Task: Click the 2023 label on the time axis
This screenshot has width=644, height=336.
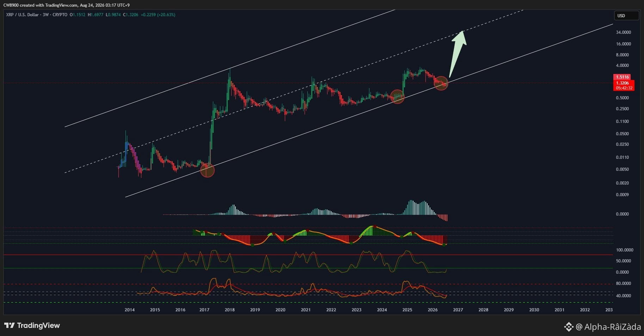Action: tap(356, 310)
